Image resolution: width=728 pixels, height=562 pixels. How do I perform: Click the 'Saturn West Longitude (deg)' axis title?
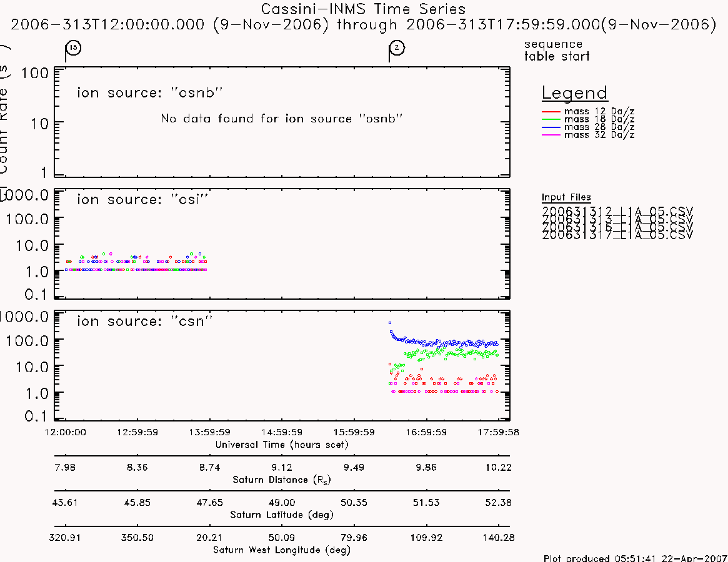click(282, 550)
